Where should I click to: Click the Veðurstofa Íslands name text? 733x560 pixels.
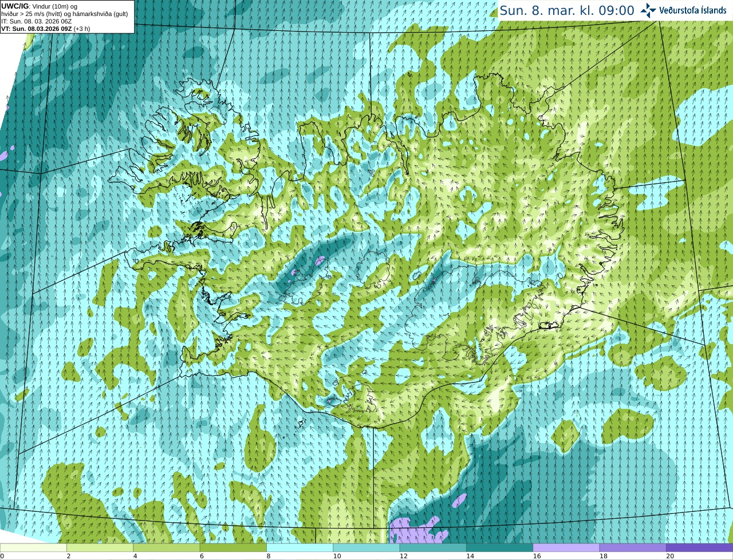point(693,10)
